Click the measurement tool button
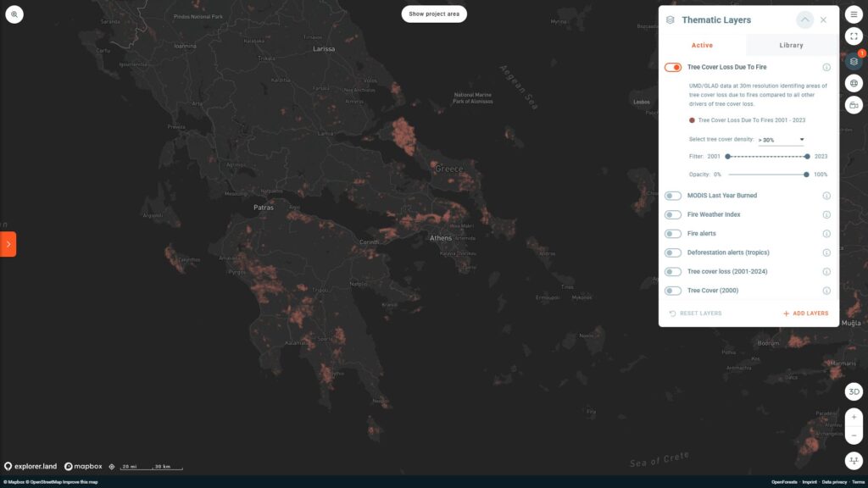Image resolution: width=868 pixels, height=488 pixels. pos(854,460)
